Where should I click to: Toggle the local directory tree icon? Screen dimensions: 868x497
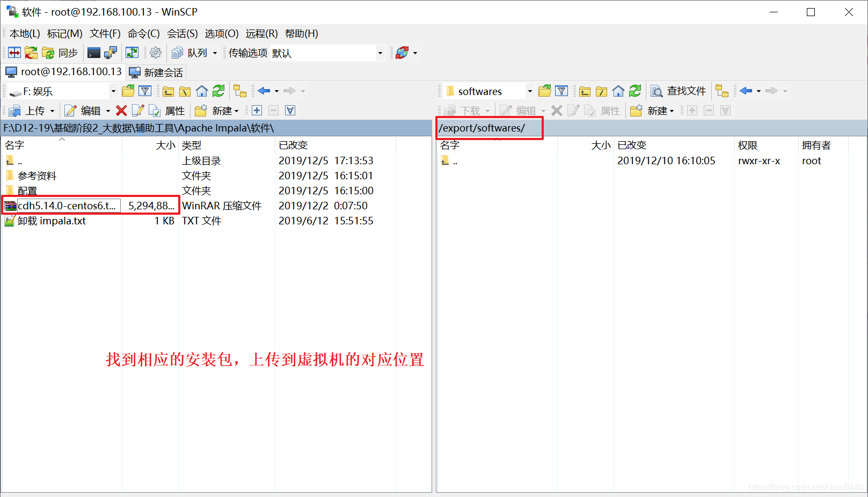(240, 91)
